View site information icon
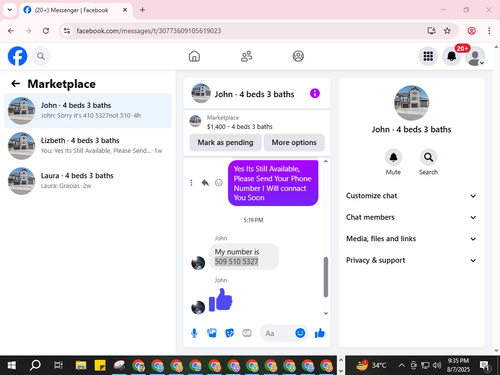The image size is (500, 375). [x=67, y=31]
